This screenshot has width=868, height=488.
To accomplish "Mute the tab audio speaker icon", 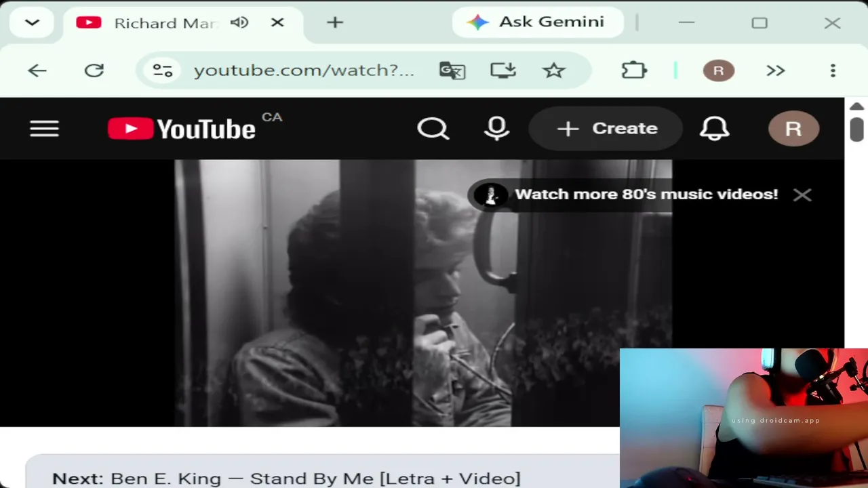I will pos(239,22).
